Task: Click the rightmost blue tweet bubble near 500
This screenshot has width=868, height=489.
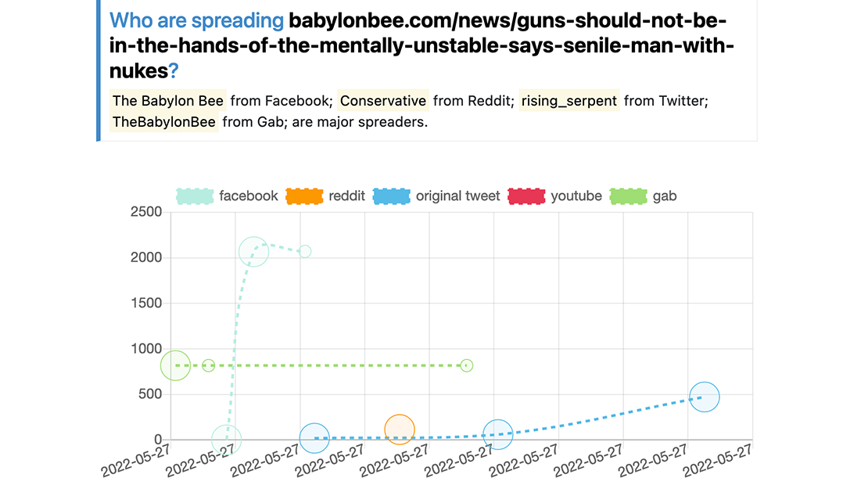Action: [x=705, y=397]
